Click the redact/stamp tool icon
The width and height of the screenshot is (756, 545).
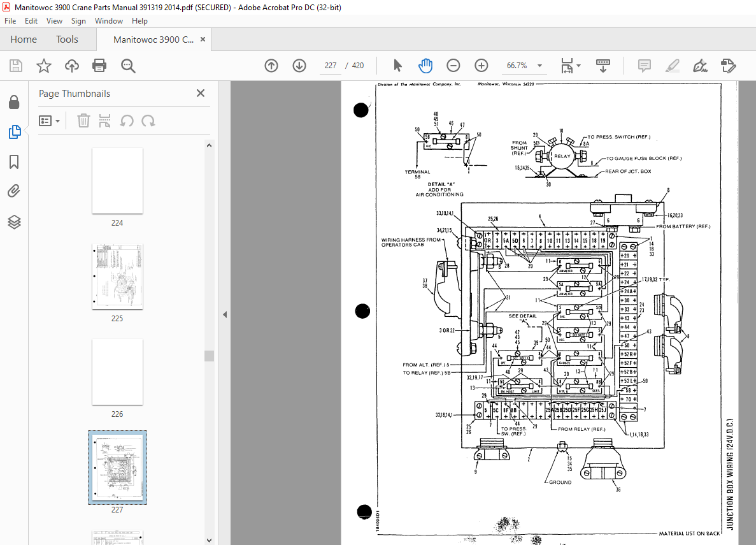(x=728, y=66)
